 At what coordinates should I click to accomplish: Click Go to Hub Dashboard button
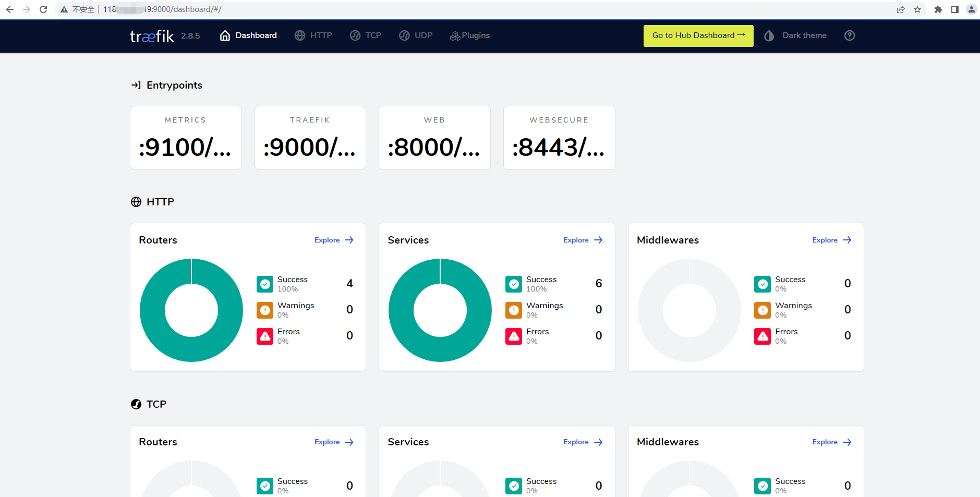pos(698,35)
